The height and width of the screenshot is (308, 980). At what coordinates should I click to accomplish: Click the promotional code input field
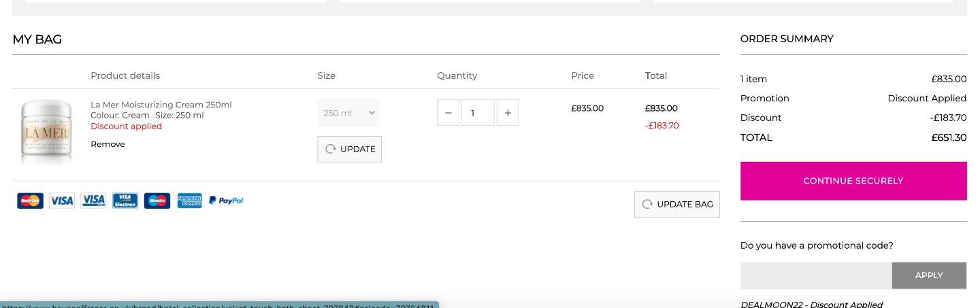tap(816, 275)
